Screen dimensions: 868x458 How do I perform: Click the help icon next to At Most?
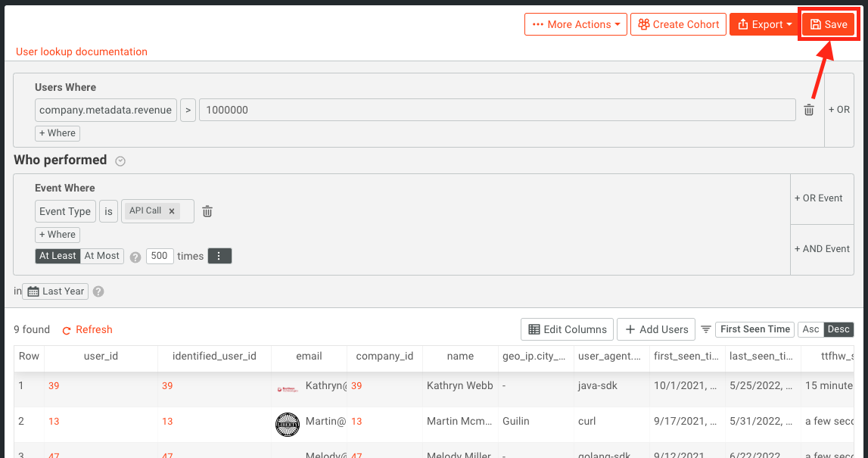pos(135,257)
